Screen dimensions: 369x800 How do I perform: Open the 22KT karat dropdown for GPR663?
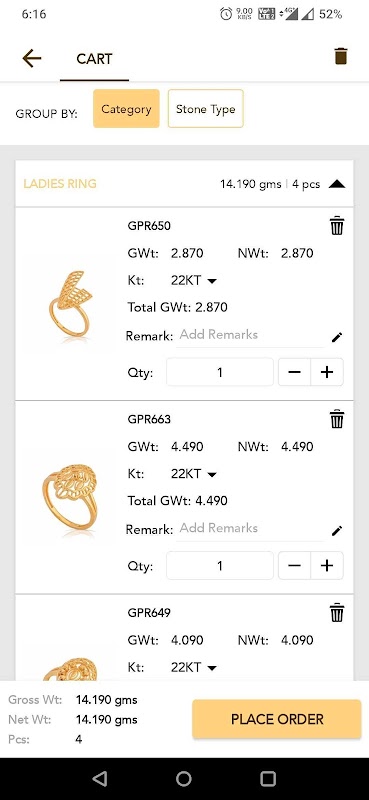click(x=193, y=473)
